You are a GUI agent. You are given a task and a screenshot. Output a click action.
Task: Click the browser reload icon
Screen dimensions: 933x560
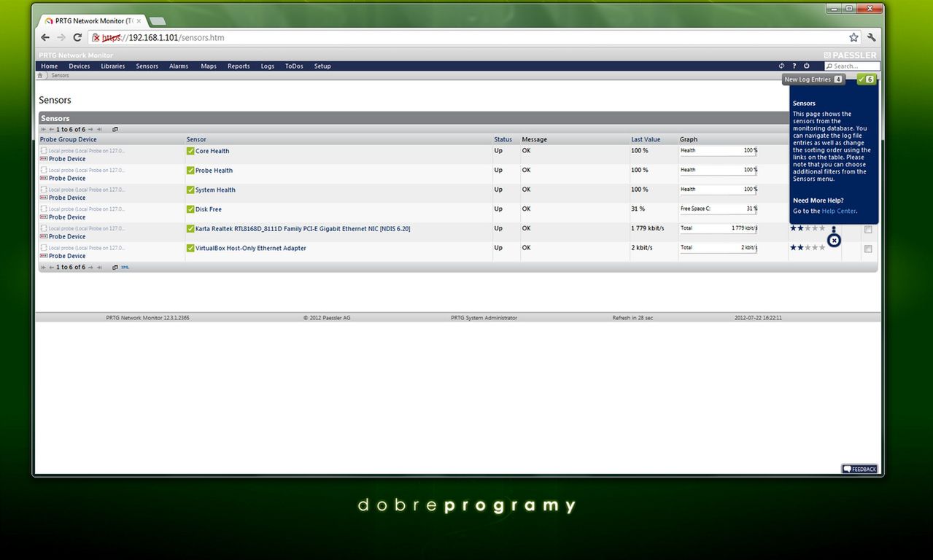77,37
